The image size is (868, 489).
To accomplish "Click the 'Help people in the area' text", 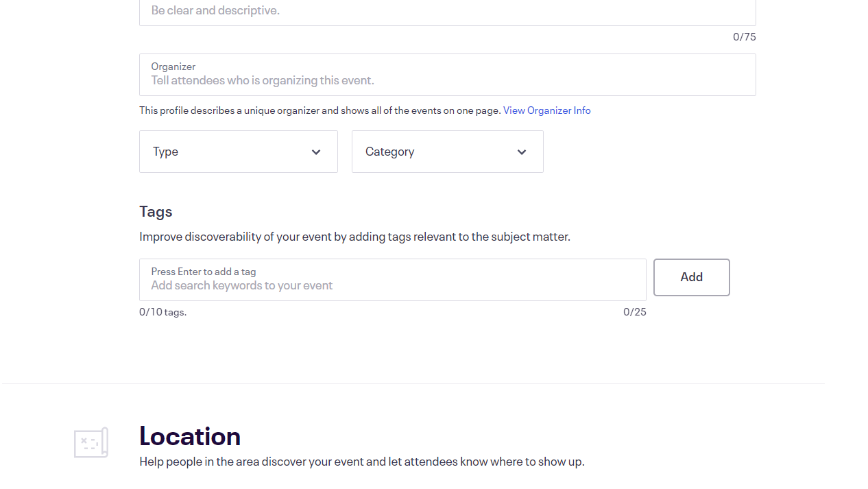I will tap(361, 462).
